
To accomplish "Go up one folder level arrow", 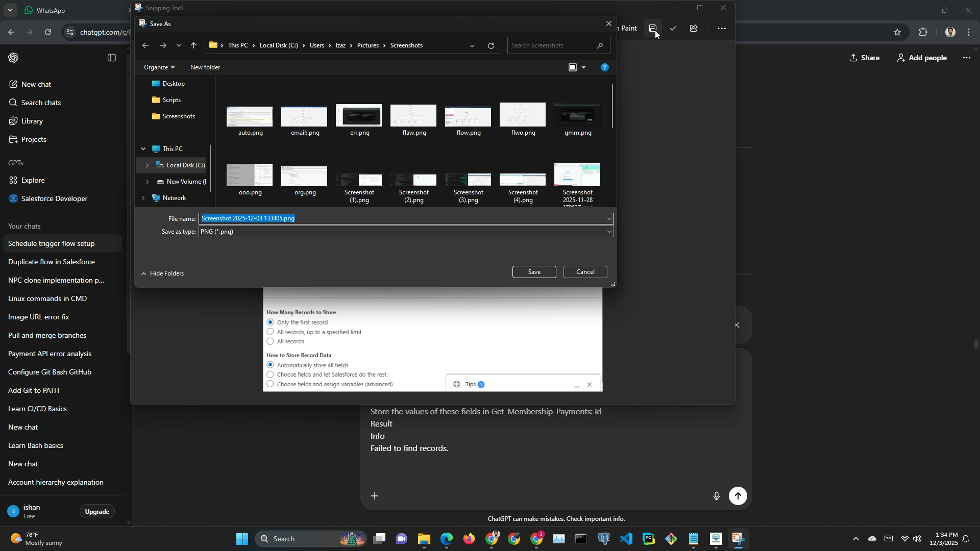I will (193, 46).
